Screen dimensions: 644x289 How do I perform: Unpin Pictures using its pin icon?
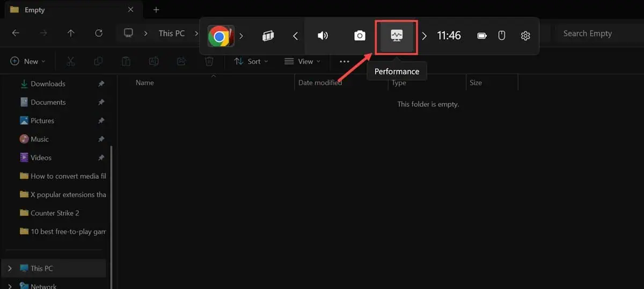[x=101, y=120]
